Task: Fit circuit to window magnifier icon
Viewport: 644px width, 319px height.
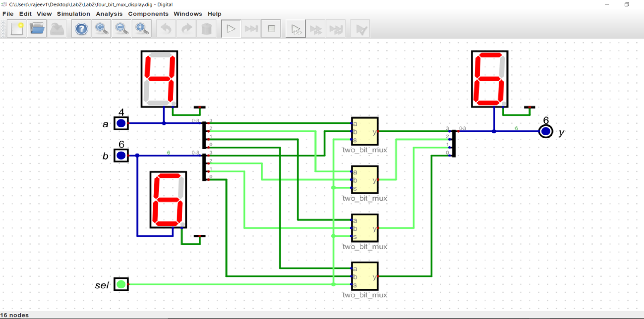Action: [142, 29]
